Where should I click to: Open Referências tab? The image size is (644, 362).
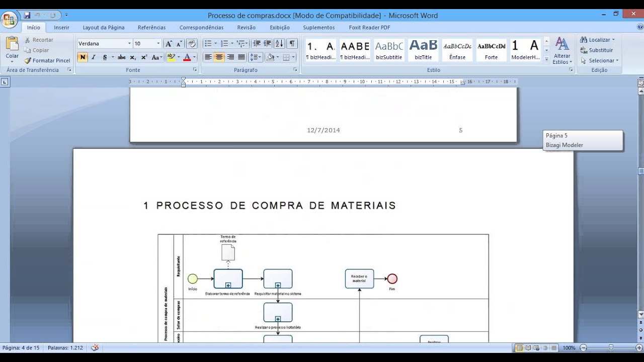[x=151, y=28]
